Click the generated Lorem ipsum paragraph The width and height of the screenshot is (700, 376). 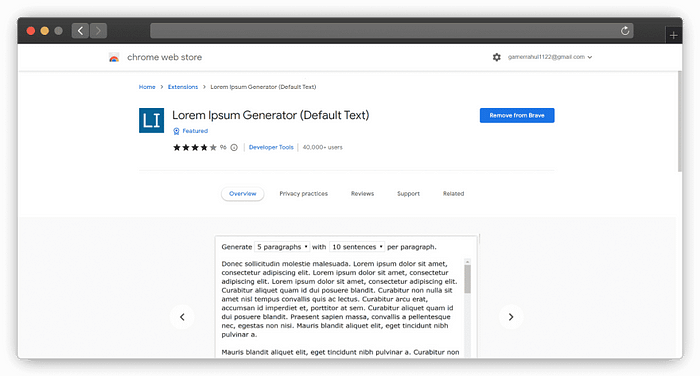click(340, 299)
